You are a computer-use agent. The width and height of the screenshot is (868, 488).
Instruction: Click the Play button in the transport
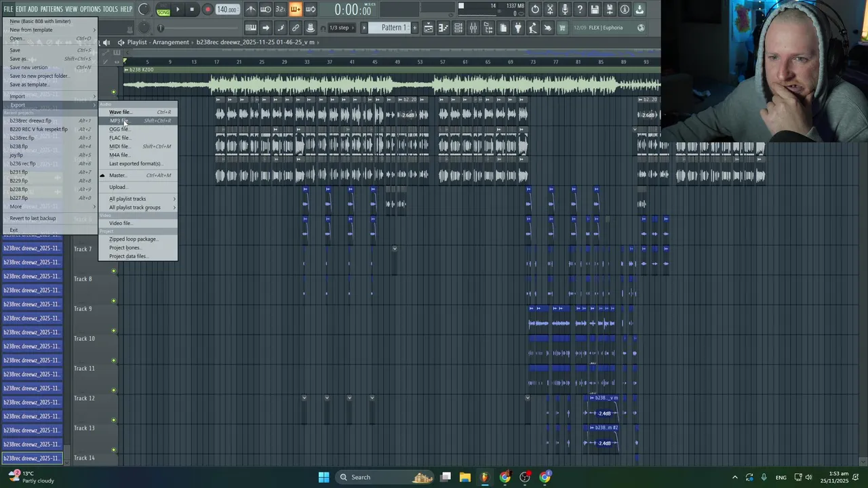coord(178,9)
